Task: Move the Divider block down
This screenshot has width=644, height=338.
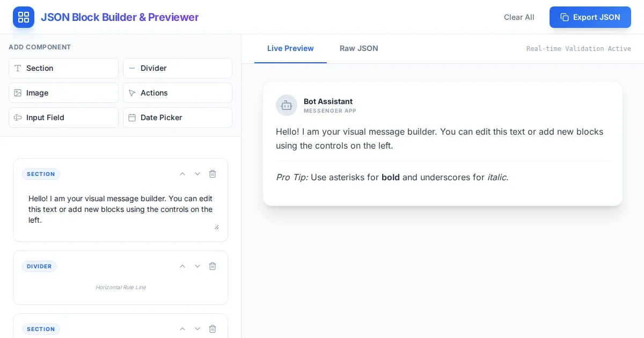Action: tap(197, 266)
